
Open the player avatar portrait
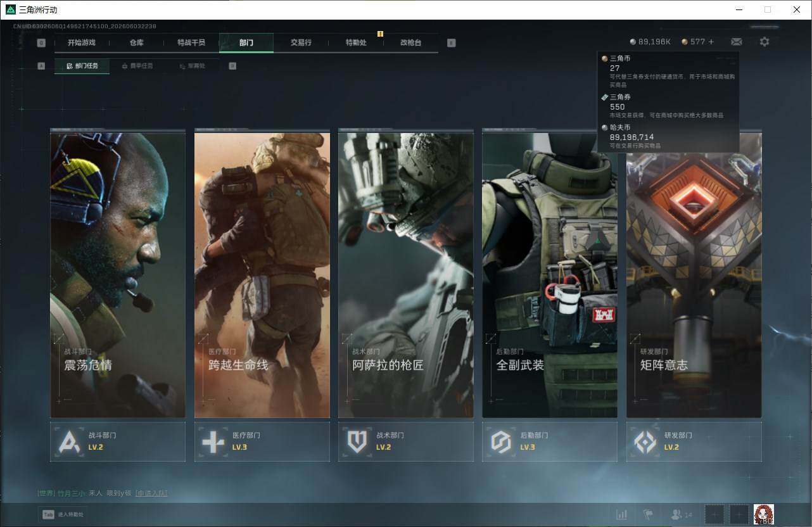coord(764,514)
